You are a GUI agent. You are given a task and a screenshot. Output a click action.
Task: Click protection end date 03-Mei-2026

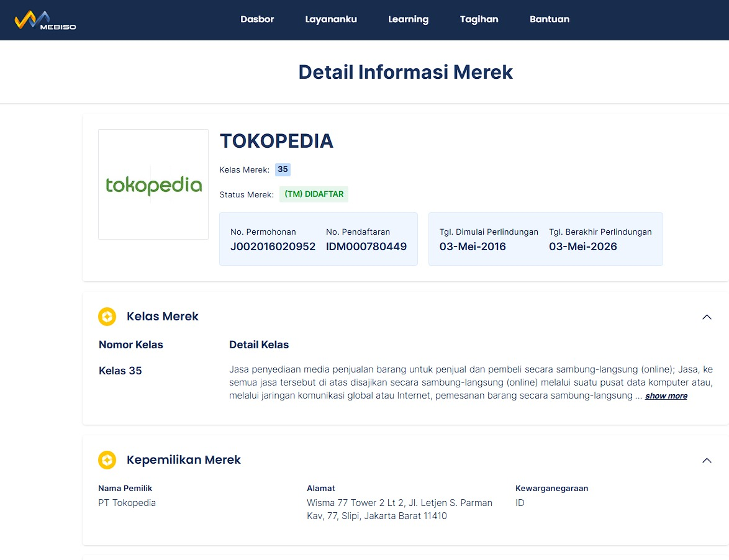point(583,246)
